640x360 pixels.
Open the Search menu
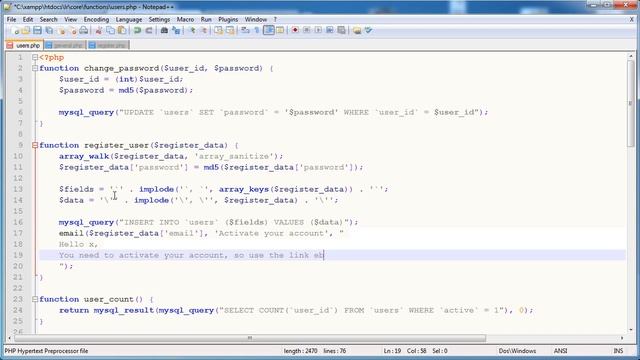point(49,19)
